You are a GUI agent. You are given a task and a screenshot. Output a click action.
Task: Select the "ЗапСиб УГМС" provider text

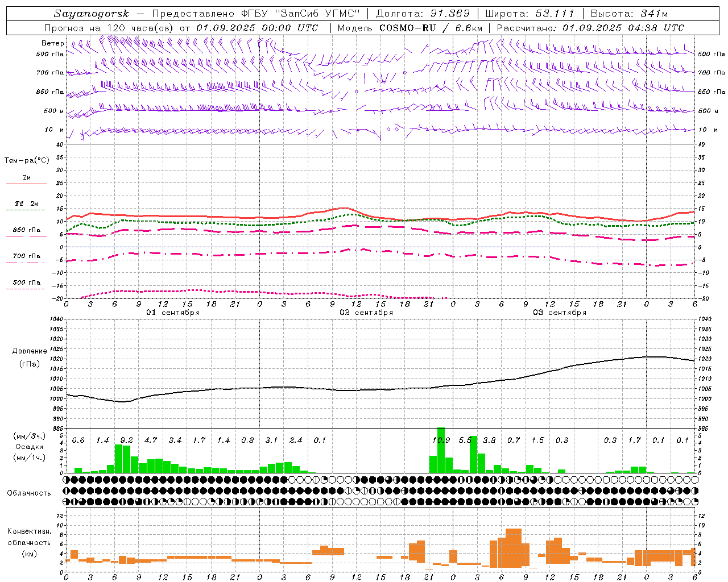point(318,14)
